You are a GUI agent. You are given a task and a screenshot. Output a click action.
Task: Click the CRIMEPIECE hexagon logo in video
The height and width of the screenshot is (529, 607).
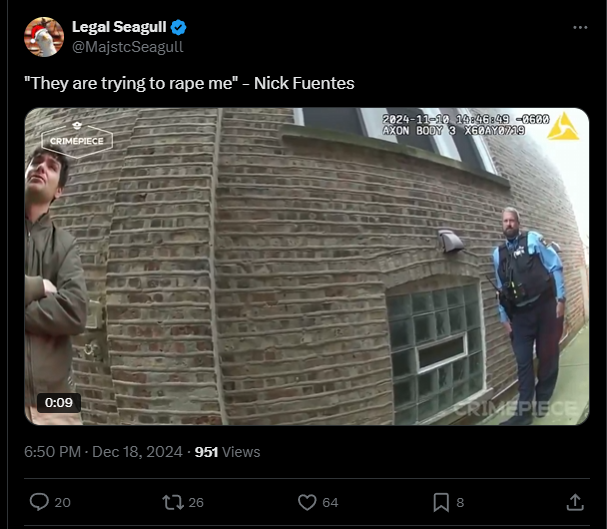[77, 139]
